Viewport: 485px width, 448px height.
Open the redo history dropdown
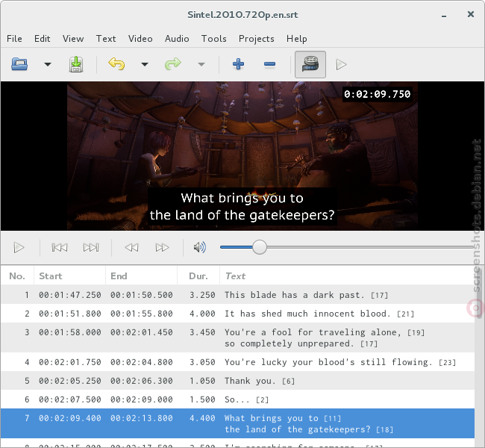(201, 64)
